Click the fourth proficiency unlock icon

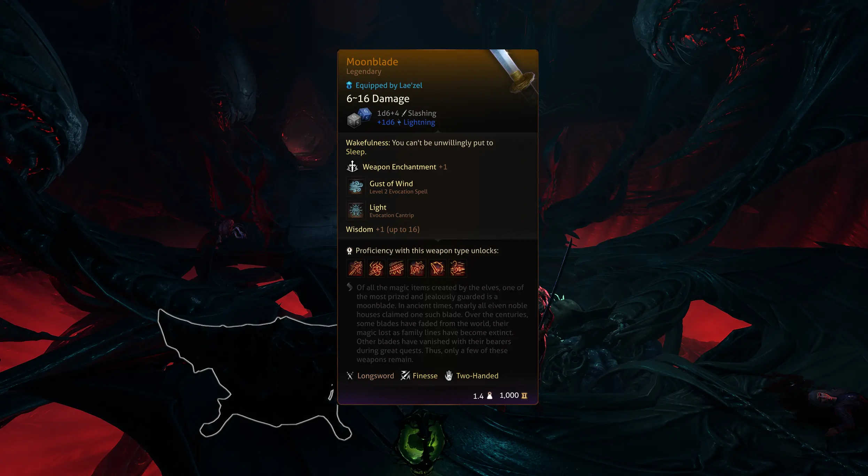pyautogui.click(x=417, y=269)
